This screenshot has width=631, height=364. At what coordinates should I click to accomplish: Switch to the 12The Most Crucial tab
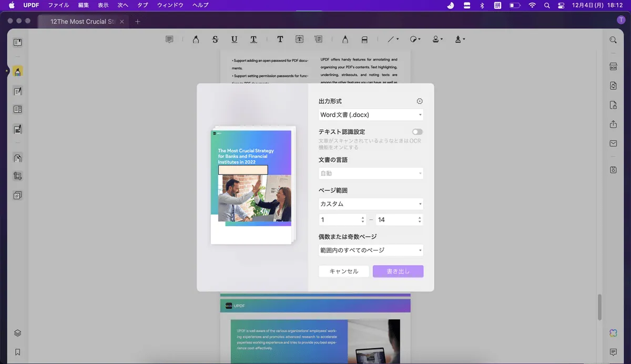(x=82, y=22)
